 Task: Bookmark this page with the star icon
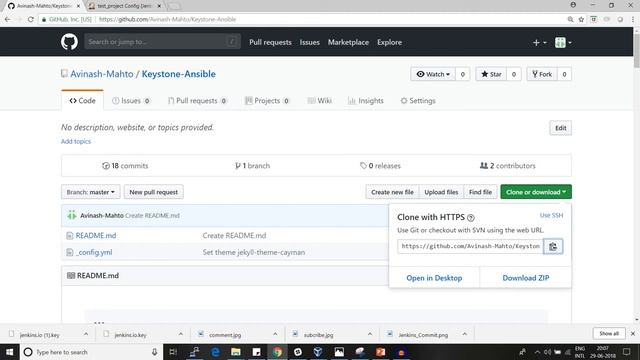pyautogui.click(x=581, y=19)
